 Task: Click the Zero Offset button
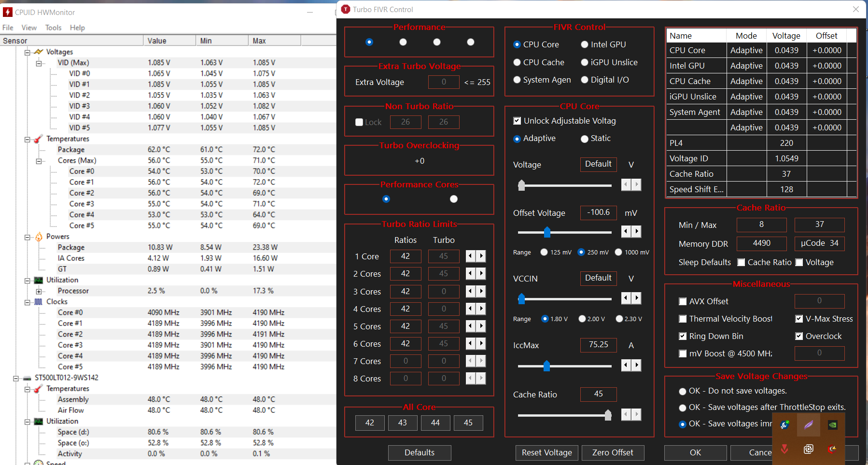(613, 452)
